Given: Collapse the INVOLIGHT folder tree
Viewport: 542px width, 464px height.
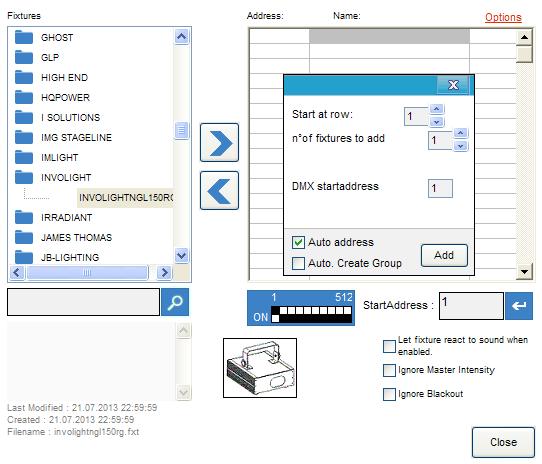Looking at the screenshot, I should tap(24, 177).
